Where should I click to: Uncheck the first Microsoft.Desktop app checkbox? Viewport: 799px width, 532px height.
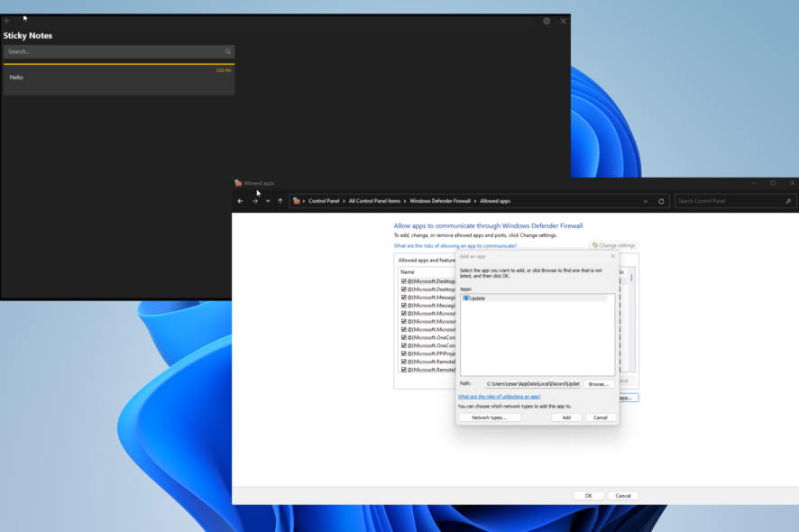402,280
